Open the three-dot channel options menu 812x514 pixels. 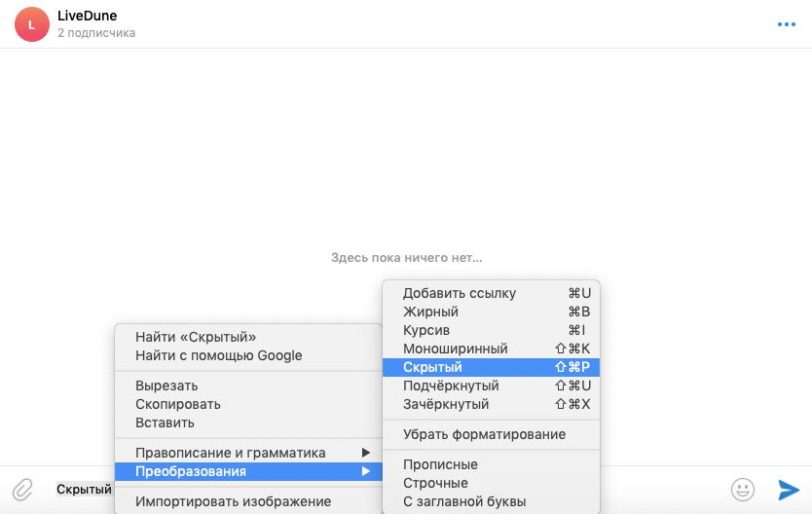[786, 24]
